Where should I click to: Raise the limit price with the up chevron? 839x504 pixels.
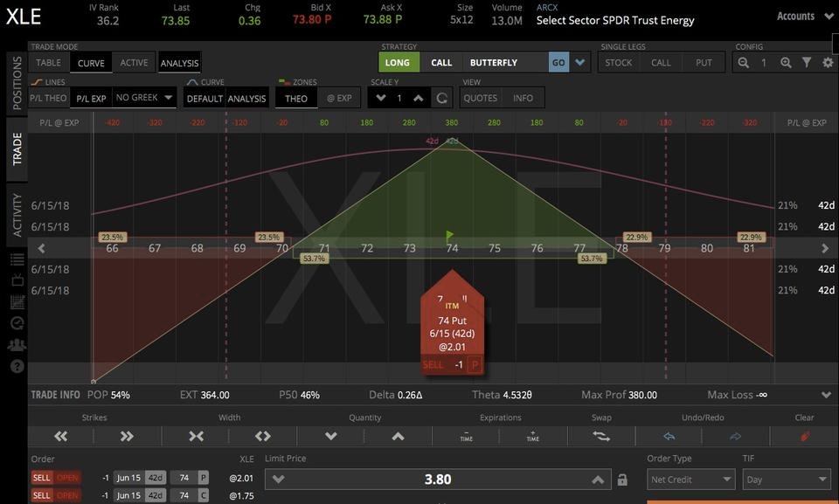[x=598, y=480]
